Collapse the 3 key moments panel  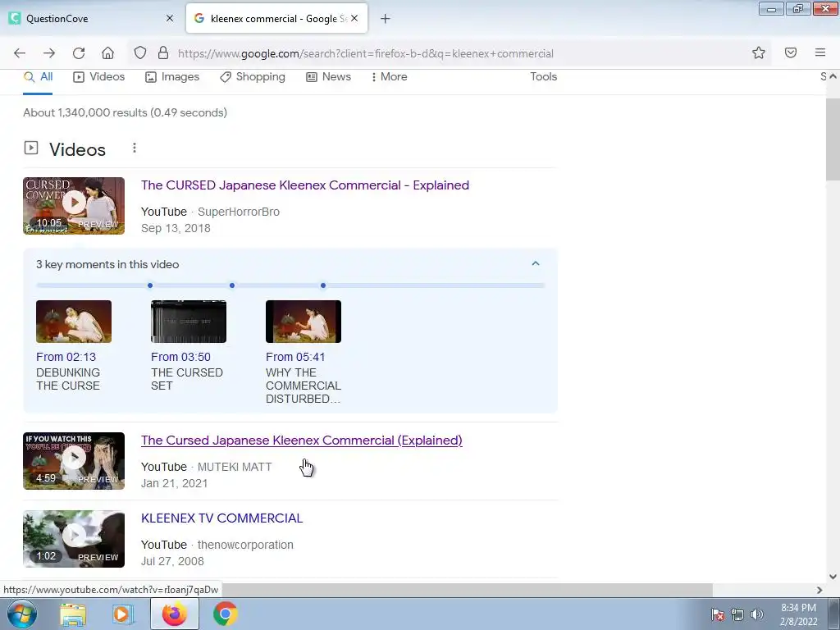click(535, 263)
